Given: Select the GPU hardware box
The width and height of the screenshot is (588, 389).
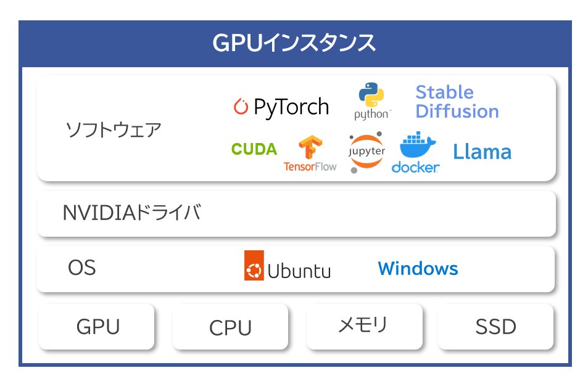Looking at the screenshot, I should coord(97,326).
